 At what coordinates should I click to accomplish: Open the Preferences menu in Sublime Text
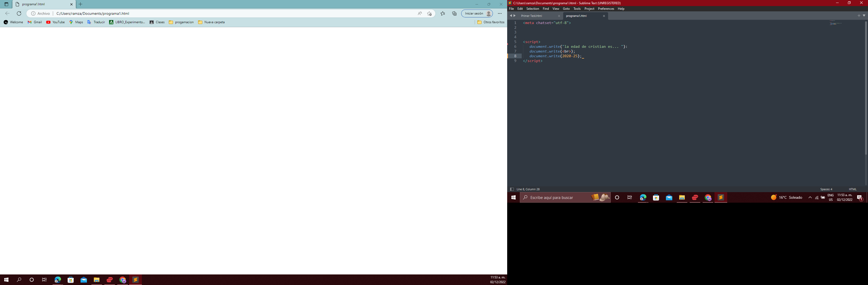coord(606,9)
